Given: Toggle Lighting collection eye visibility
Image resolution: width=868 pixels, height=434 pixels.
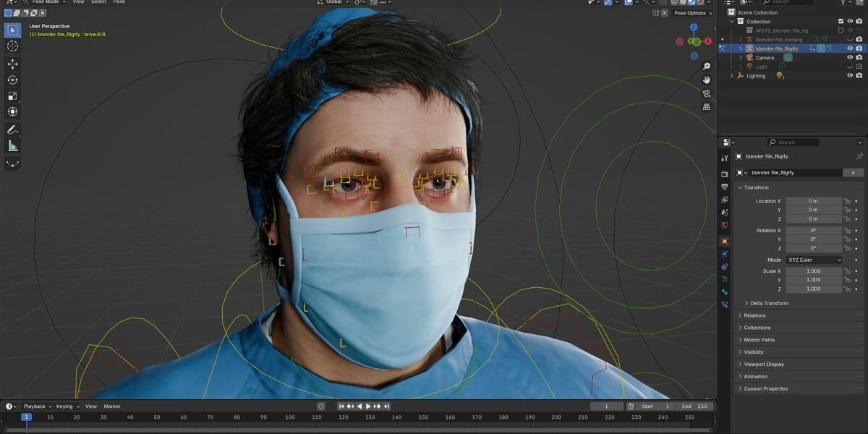Looking at the screenshot, I should tap(850, 76).
